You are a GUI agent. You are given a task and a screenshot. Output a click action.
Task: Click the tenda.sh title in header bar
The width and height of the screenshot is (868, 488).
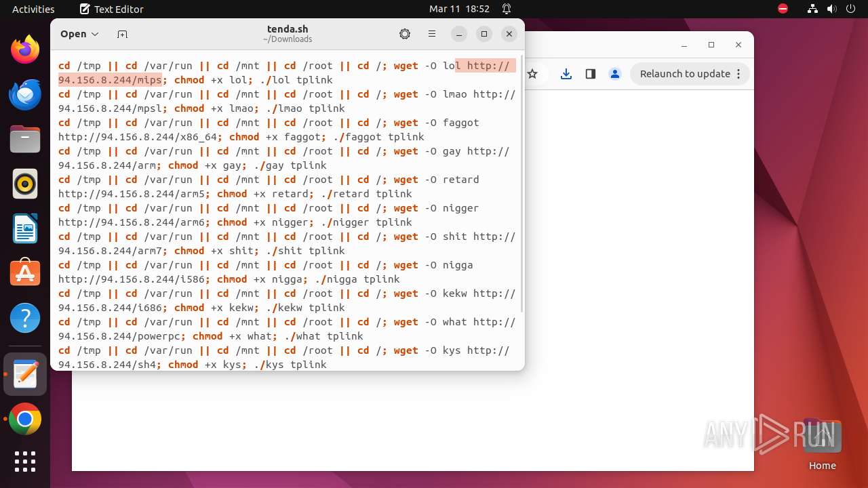click(288, 29)
